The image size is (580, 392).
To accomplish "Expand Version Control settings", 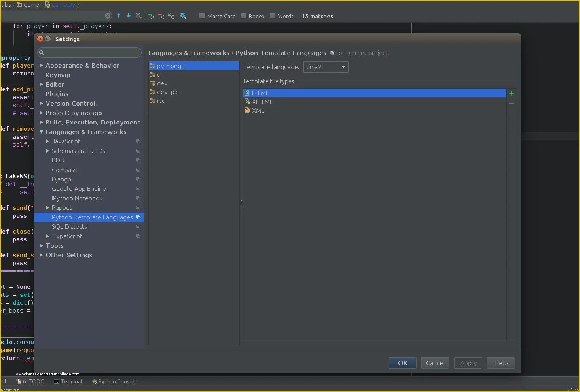I will [x=41, y=104].
